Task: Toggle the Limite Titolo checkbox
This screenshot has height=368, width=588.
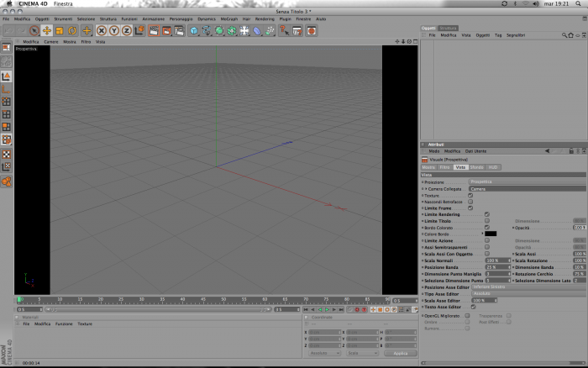Action: click(486, 221)
